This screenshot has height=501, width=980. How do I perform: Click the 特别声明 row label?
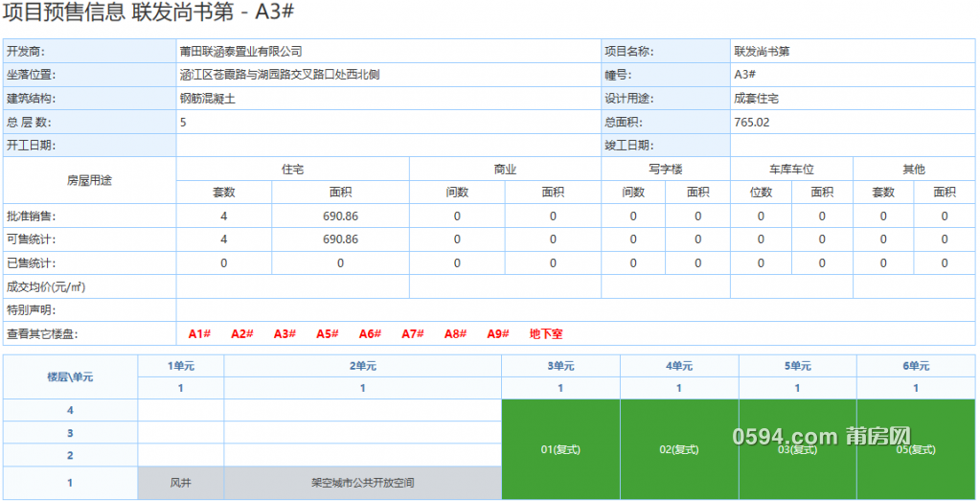[x=32, y=310]
